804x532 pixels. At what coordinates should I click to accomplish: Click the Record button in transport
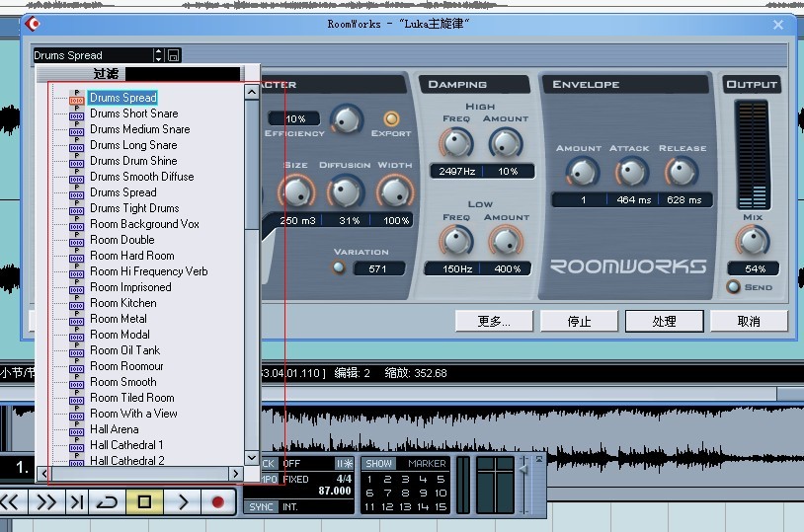click(217, 501)
